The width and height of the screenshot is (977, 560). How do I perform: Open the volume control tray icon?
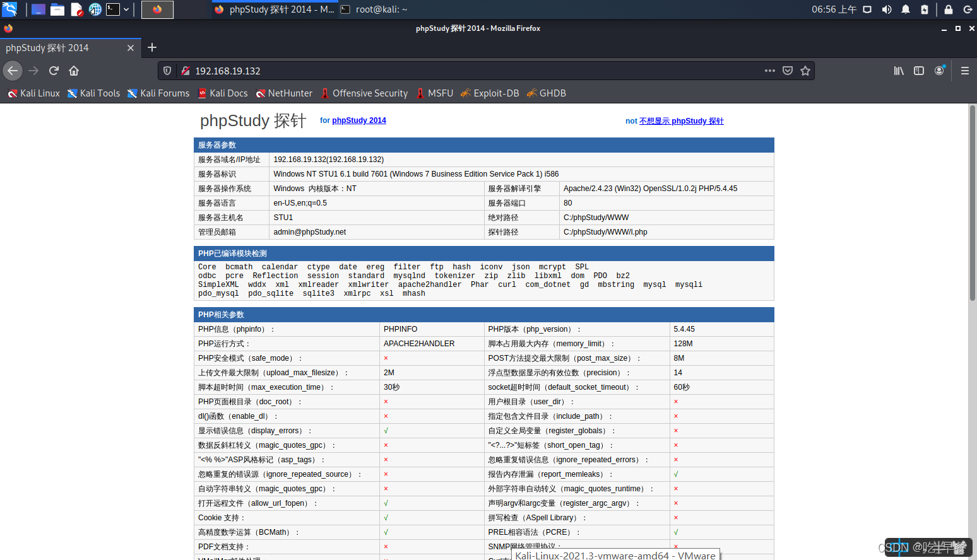pos(887,9)
